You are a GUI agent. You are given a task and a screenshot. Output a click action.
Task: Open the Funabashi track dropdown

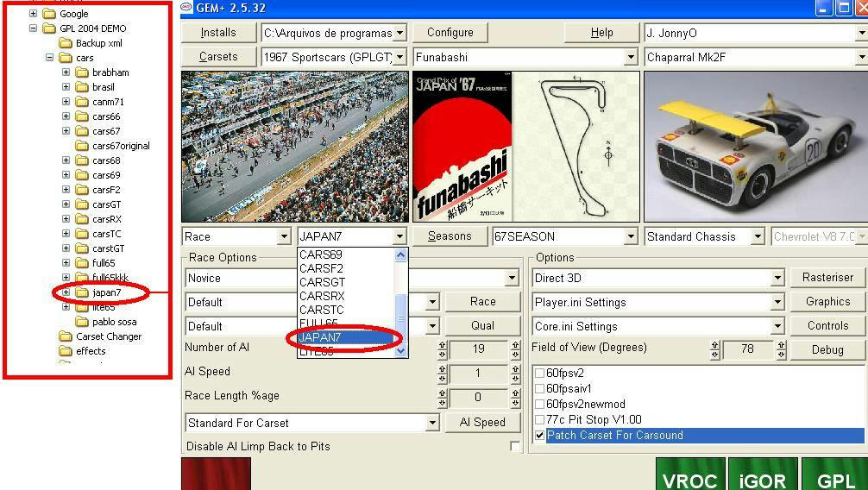631,57
